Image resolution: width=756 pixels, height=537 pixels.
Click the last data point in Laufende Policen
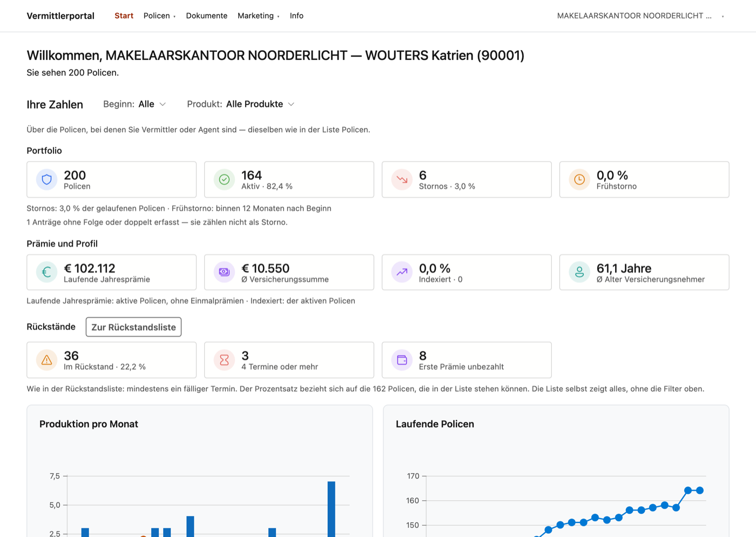700,491
